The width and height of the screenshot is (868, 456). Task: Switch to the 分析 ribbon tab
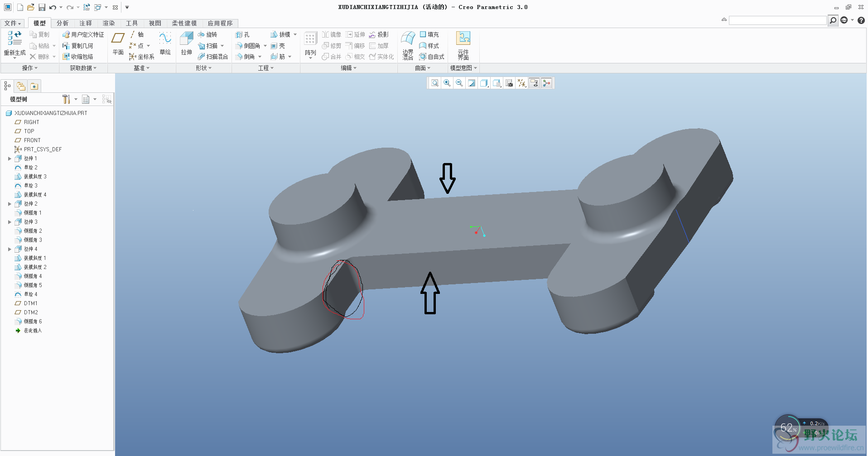[x=63, y=23]
